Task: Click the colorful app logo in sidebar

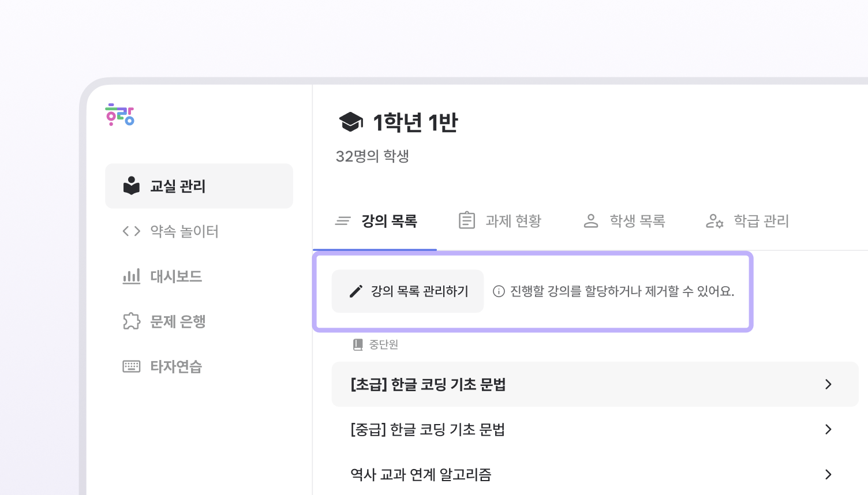Action: click(120, 115)
